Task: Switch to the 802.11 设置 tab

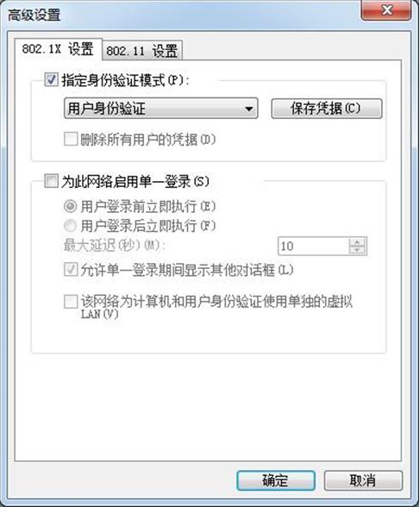Action: point(142,51)
